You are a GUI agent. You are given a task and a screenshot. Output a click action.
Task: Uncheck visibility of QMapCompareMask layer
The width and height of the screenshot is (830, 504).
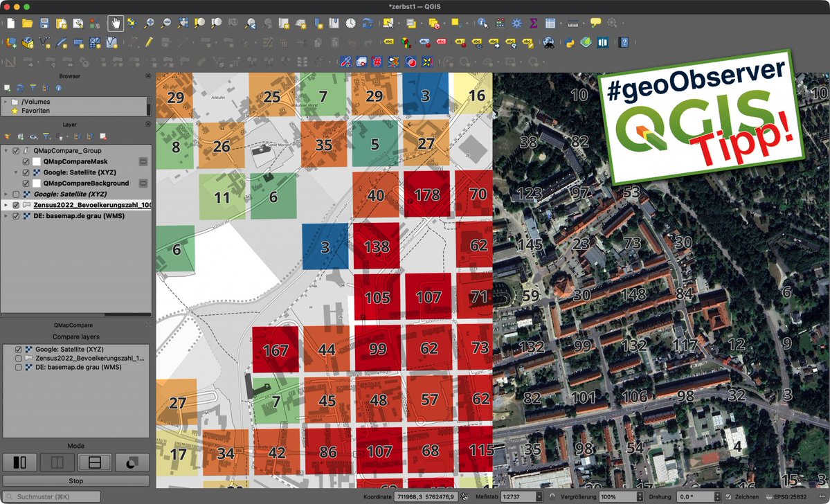click(26, 161)
